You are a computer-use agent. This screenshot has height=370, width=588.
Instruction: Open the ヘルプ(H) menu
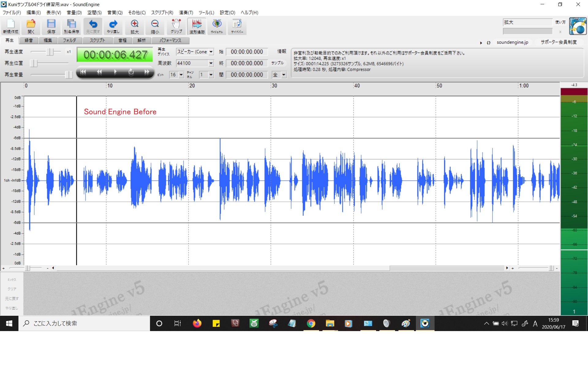(x=249, y=13)
